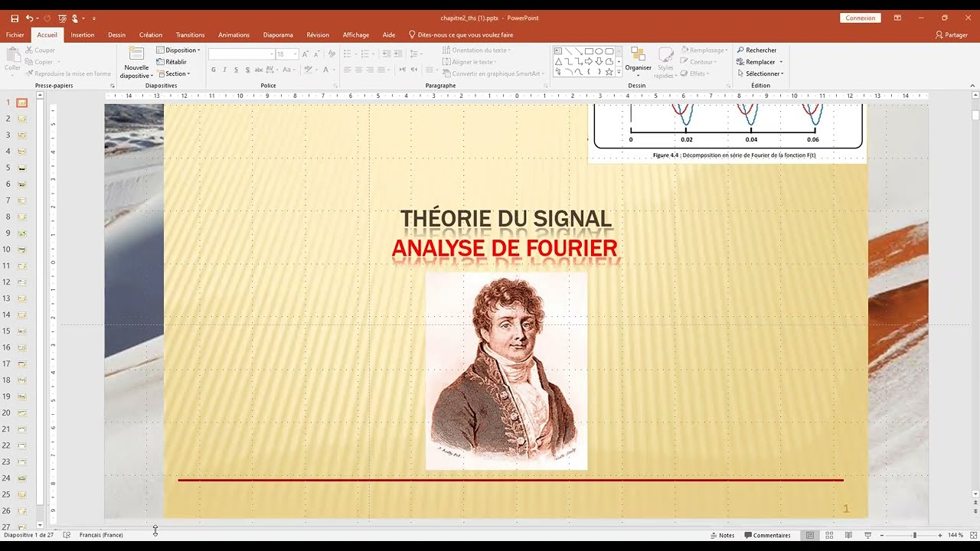Viewport: 980px width, 551px height.
Task: Click the Remplacer button
Action: pyautogui.click(x=759, y=62)
